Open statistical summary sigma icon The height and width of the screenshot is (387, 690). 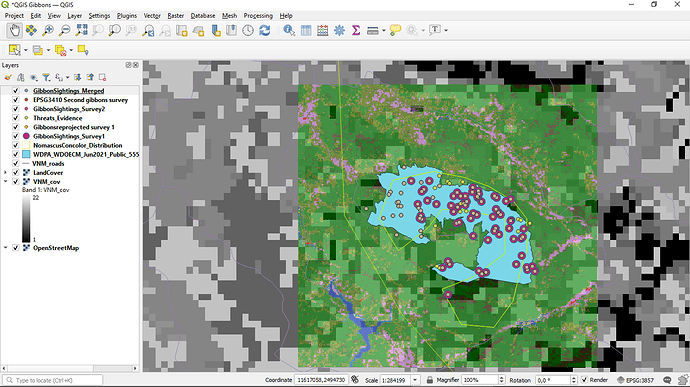coord(356,30)
